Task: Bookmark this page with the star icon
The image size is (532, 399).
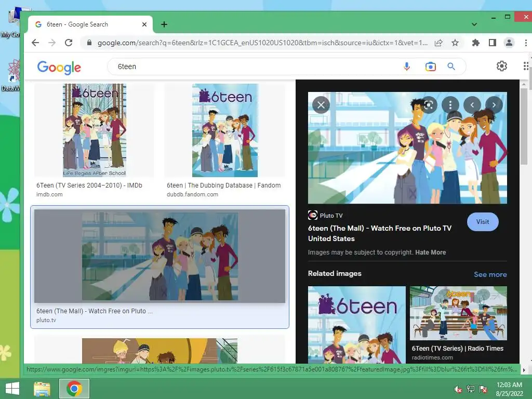Action: (x=455, y=43)
